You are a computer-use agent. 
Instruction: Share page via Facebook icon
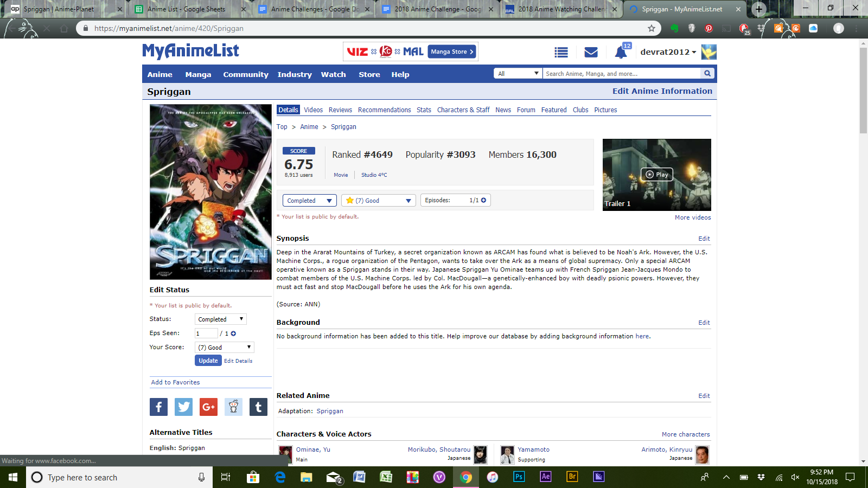[x=158, y=407]
